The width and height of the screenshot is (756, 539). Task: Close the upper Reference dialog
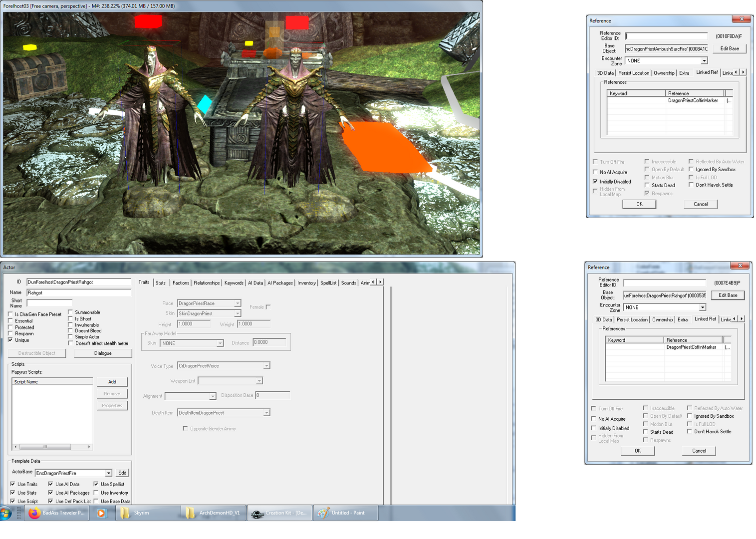click(741, 19)
